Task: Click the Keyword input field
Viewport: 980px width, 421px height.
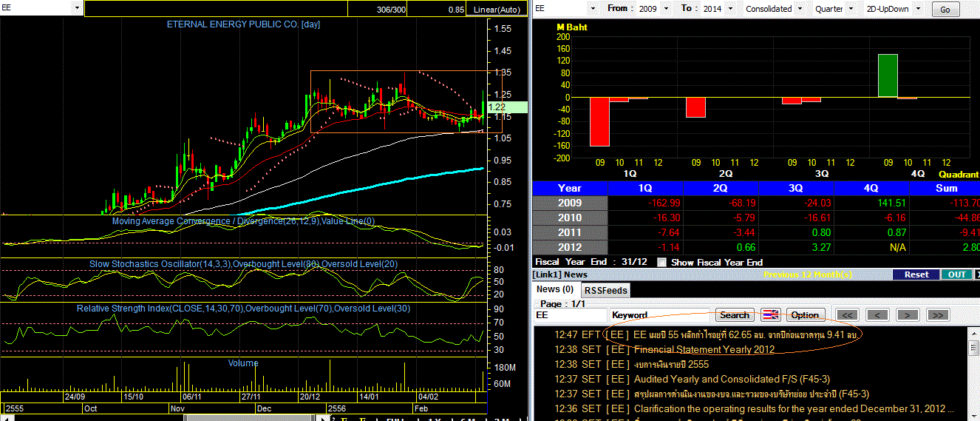Action: pos(660,314)
